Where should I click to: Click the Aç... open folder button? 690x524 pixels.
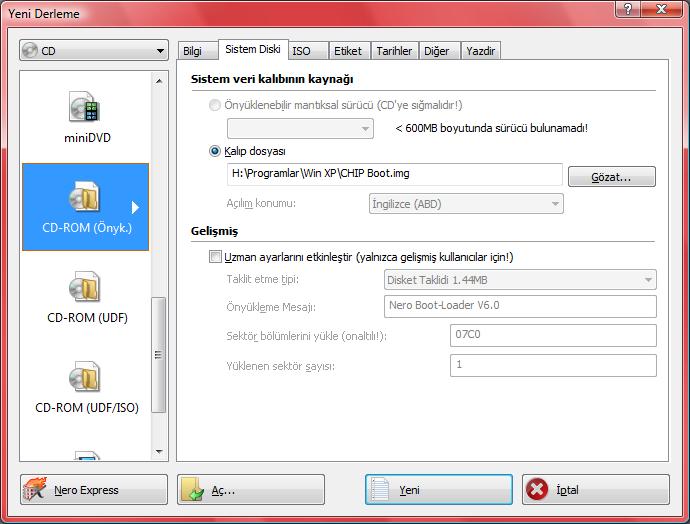(x=251, y=490)
